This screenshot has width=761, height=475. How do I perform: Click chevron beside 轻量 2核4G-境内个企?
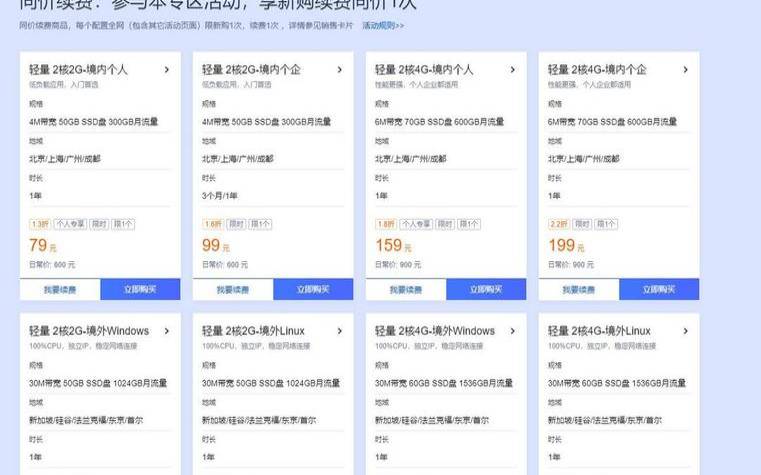(685, 70)
